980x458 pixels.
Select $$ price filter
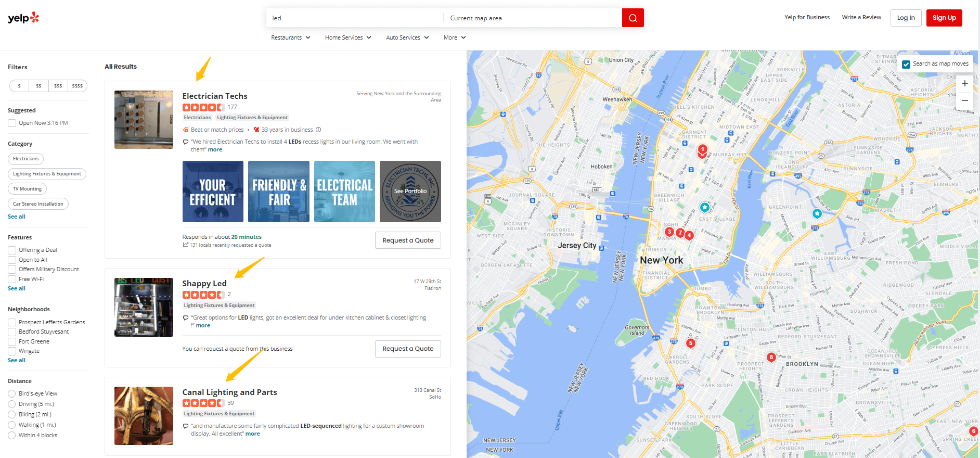coord(38,86)
